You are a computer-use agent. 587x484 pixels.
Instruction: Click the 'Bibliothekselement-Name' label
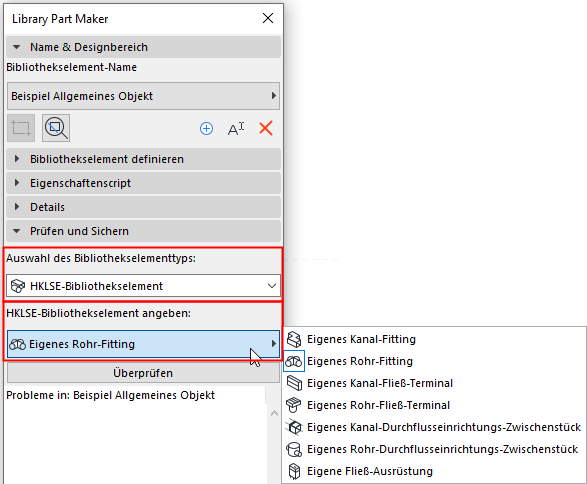click(72, 67)
